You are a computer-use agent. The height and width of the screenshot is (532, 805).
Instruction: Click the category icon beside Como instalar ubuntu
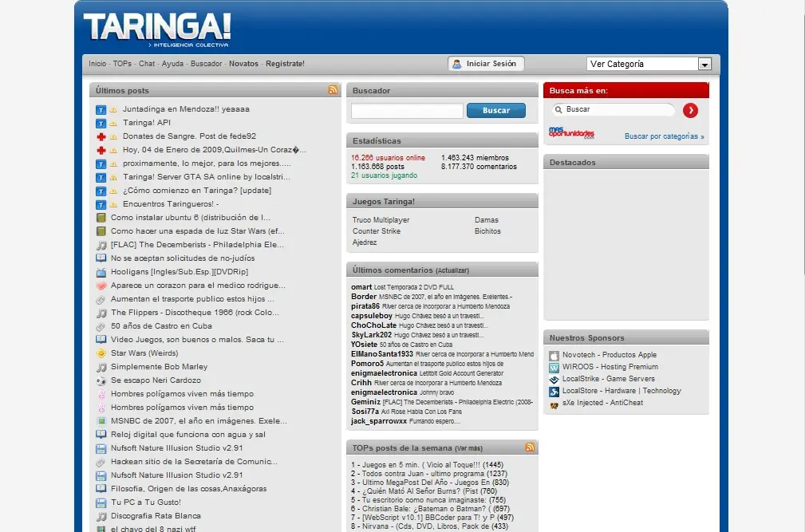[101, 218]
